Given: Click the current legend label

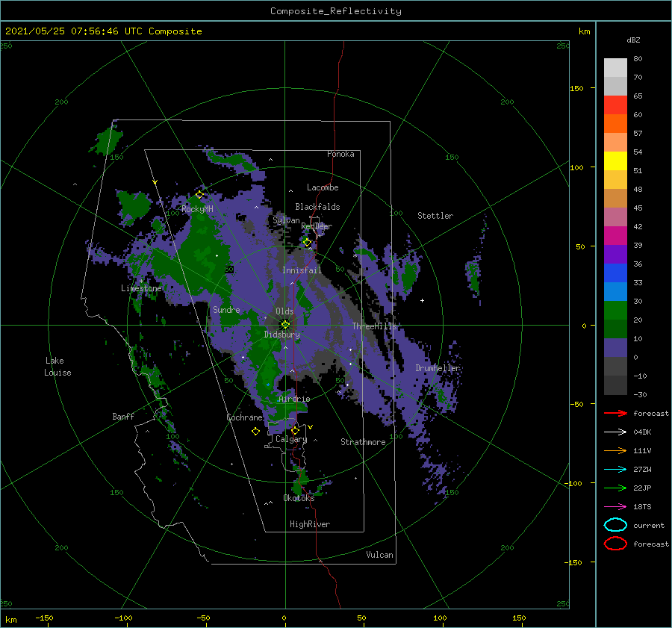Looking at the screenshot, I should point(649,525).
